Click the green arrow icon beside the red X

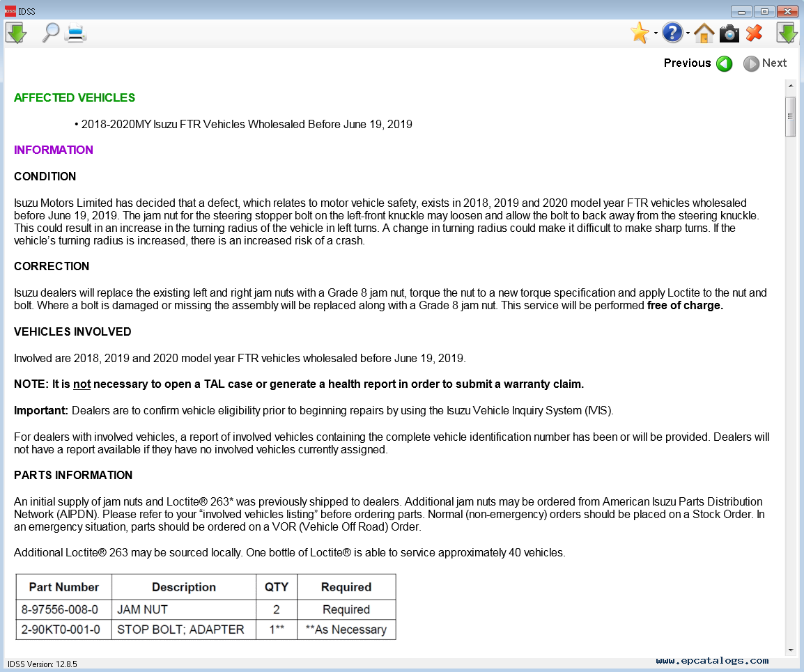tap(787, 33)
